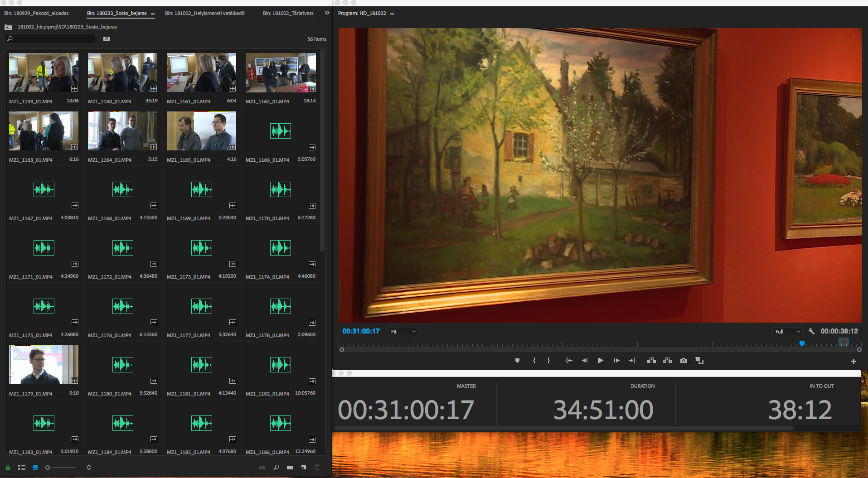Open the Bin: 181002_Helyismereti vetélkedő tab

pyautogui.click(x=205, y=13)
